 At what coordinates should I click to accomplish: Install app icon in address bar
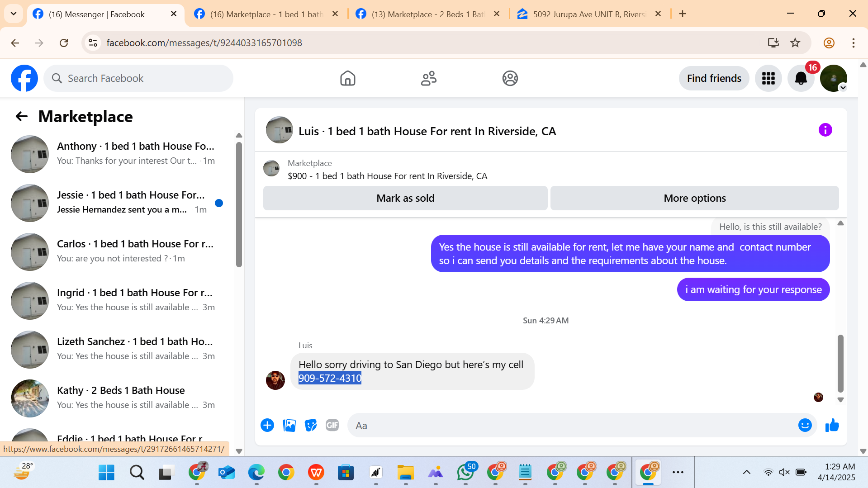(x=773, y=43)
